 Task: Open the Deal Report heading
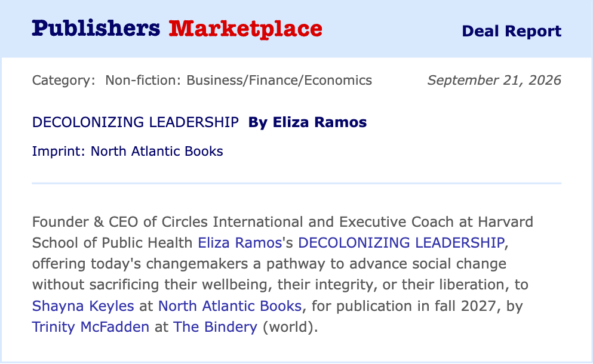[x=511, y=31]
